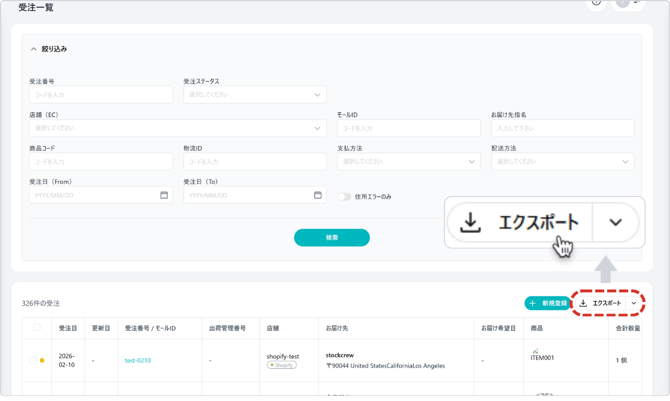Screen dimensions: 670x401
Task: Toggle the 住所エラーのみ switch
Action: pyautogui.click(x=344, y=197)
